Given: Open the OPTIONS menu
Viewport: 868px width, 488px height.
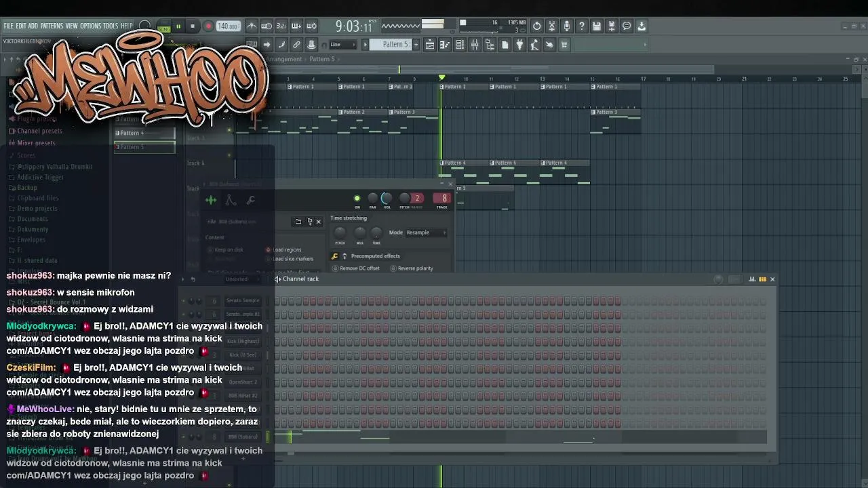Looking at the screenshot, I should pyautogui.click(x=90, y=26).
